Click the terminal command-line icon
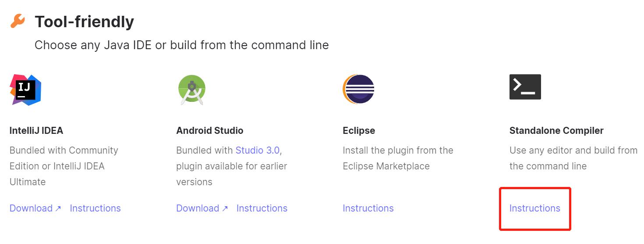Image resolution: width=644 pixels, height=244 pixels. [x=525, y=87]
